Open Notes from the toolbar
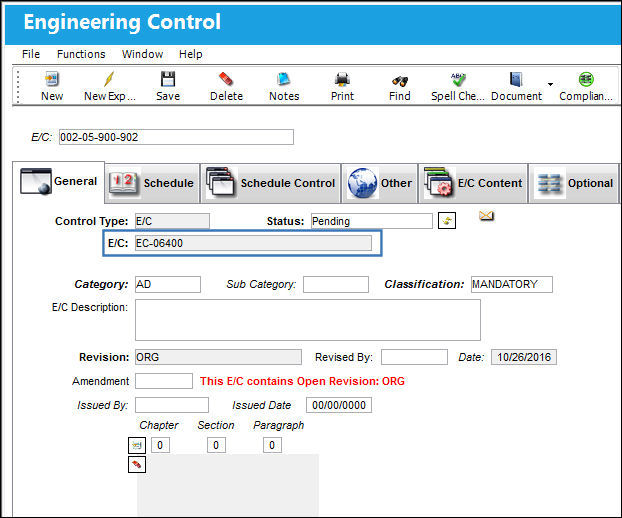The image size is (622, 518). click(284, 86)
